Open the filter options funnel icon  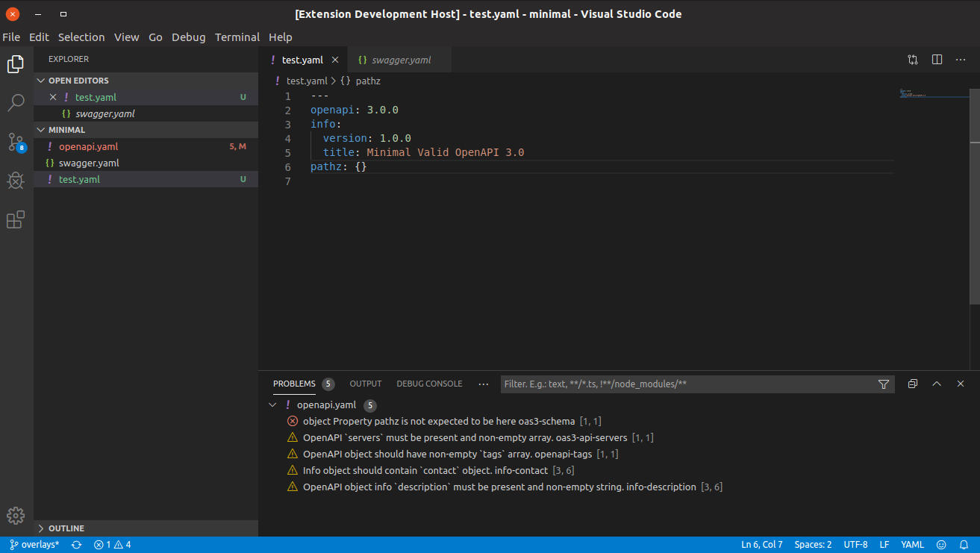884,384
